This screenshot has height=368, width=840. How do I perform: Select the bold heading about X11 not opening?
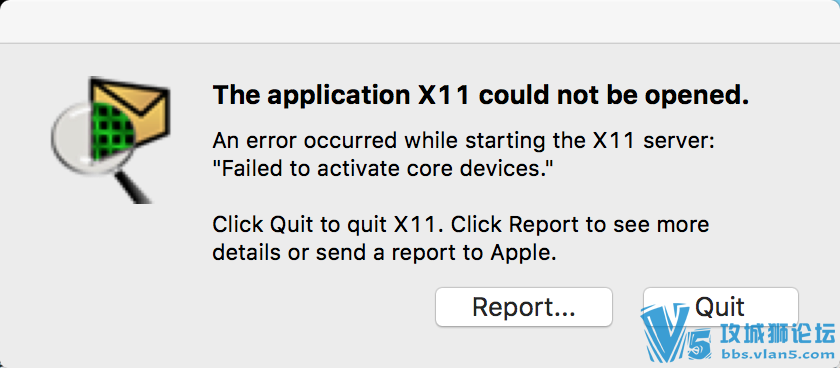pos(480,96)
